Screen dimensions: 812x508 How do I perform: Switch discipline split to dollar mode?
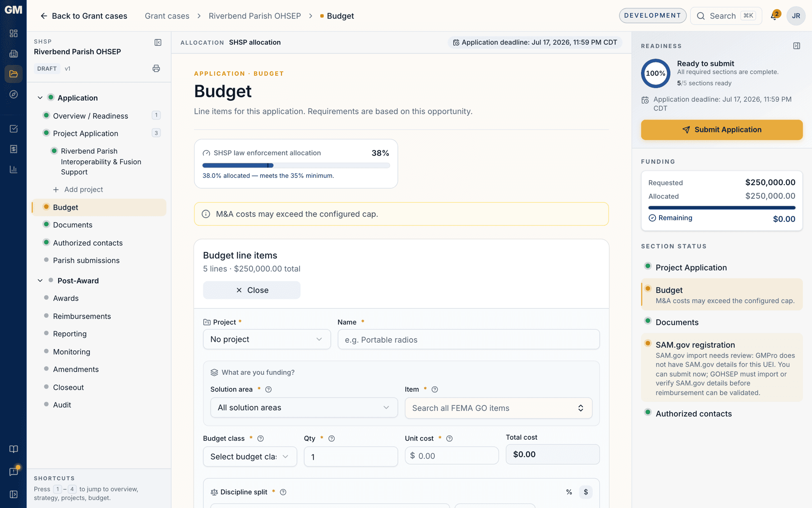(586, 492)
